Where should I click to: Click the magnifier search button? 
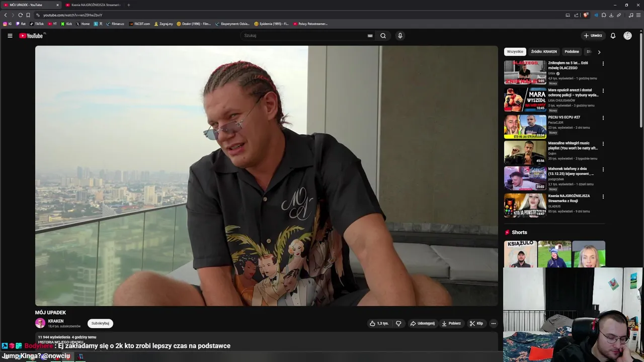[x=383, y=36]
